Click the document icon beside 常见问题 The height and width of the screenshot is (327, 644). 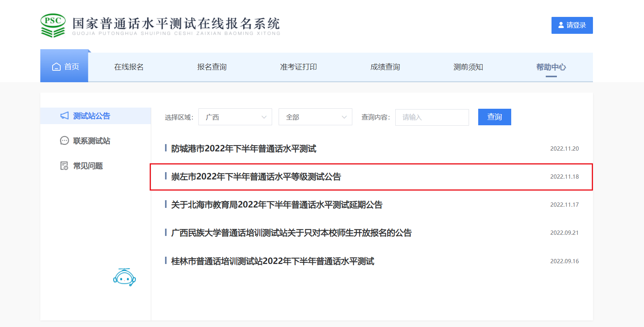click(64, 166)
